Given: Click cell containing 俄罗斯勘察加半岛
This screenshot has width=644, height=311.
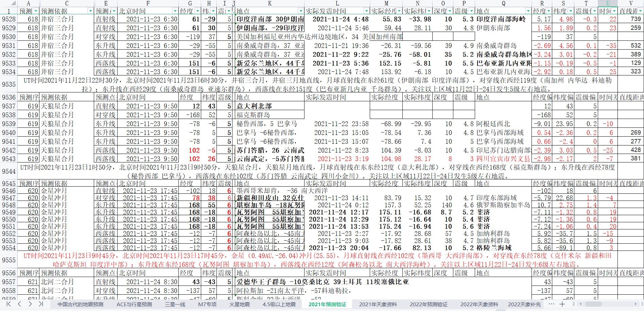Looking at the screenshot, I should 503,205.
